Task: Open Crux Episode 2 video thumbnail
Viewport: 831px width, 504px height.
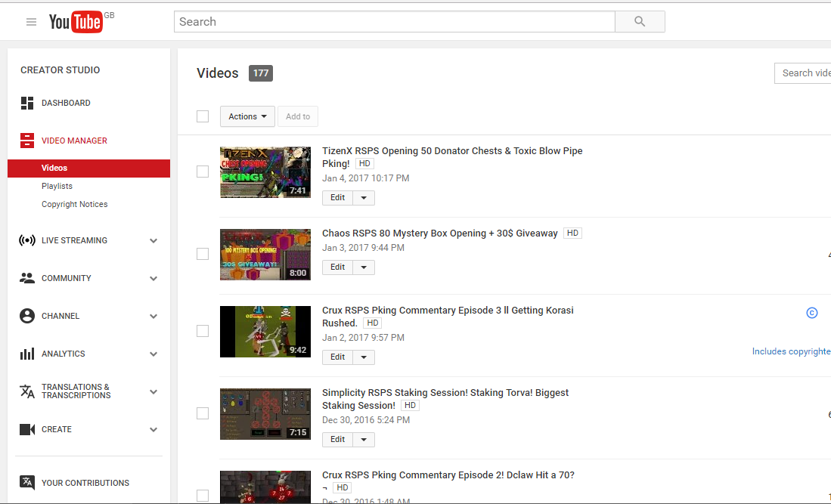Action: [265, 487]
